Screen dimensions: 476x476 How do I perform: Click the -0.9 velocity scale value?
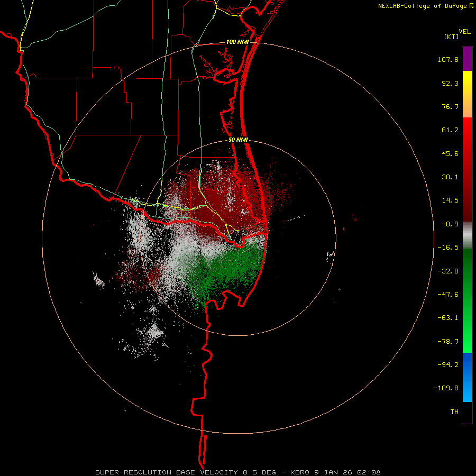click(450, 224)
